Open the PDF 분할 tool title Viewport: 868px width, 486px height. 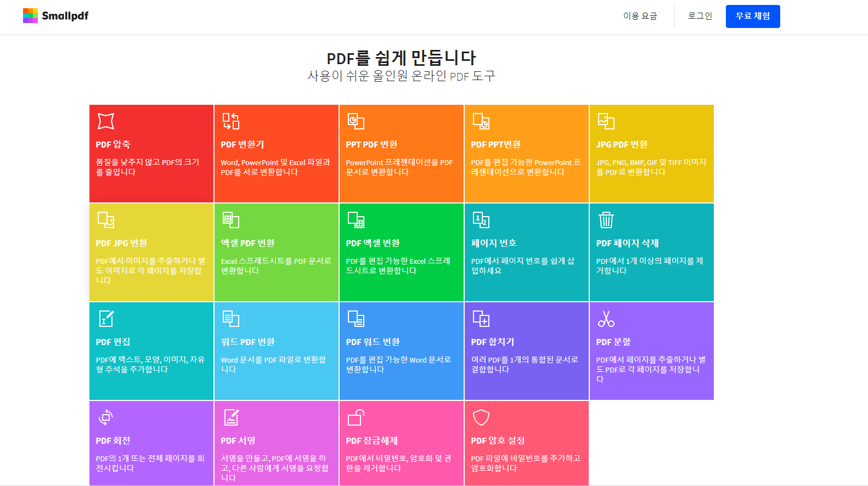[613, 342]
